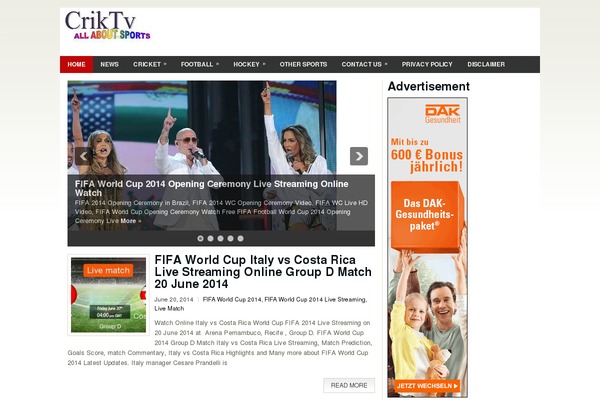
Task: Open the Live Match category link
Action: pos(169,309)
